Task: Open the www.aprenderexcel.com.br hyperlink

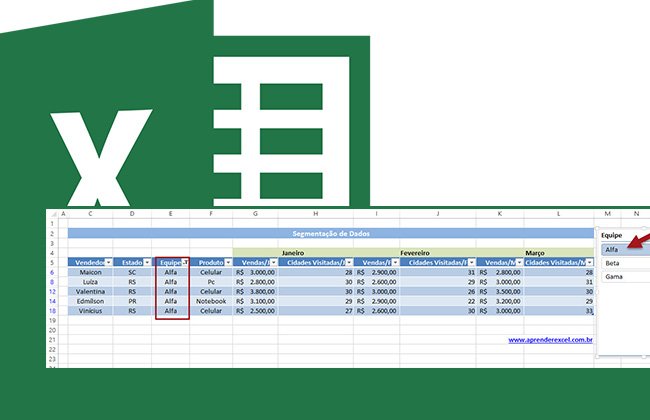Action: pyautogui.click(x=550, y=340)
